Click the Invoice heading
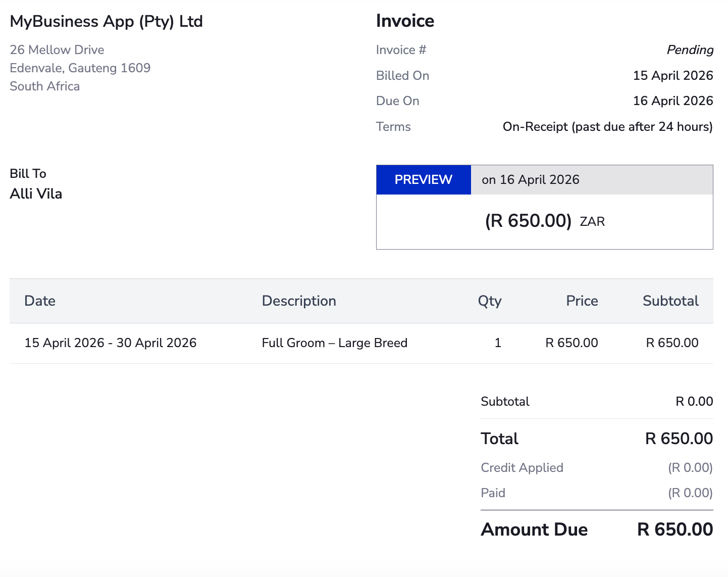 tap(405, 21)
